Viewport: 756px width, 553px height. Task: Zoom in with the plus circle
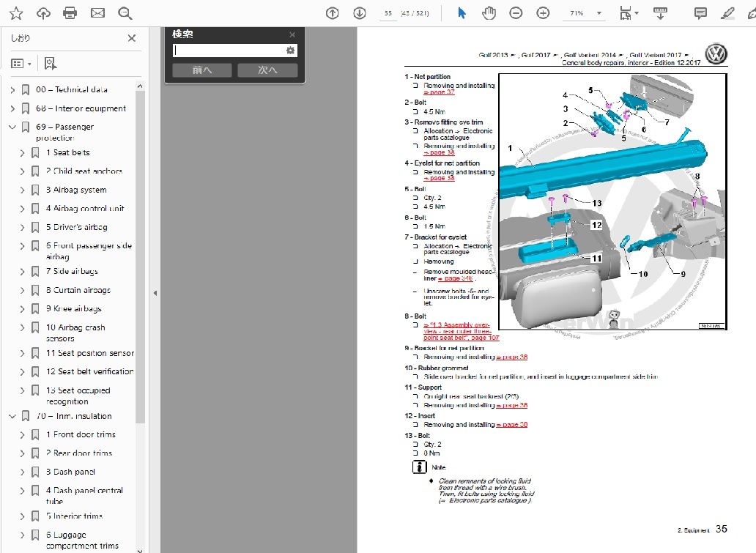click(543, 13)
